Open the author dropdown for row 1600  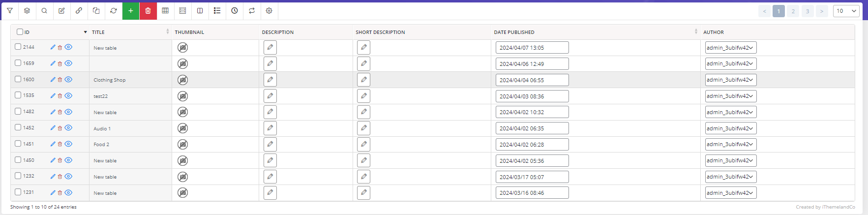[731, 80]
